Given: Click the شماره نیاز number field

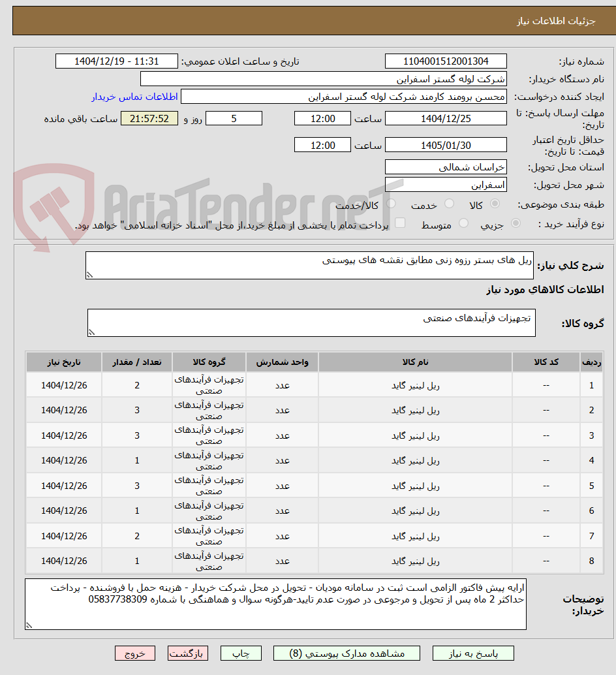Looking at the screenshot, I should [x=446, y=61].
